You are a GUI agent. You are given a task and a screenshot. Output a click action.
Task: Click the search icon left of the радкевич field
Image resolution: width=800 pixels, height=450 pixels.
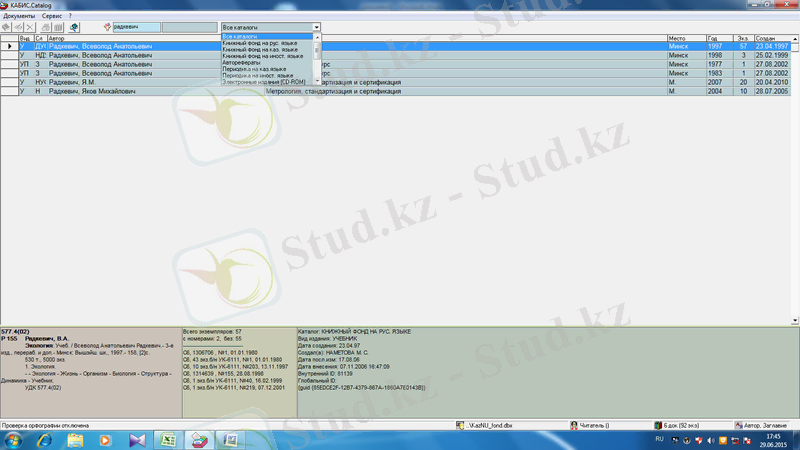107,27
